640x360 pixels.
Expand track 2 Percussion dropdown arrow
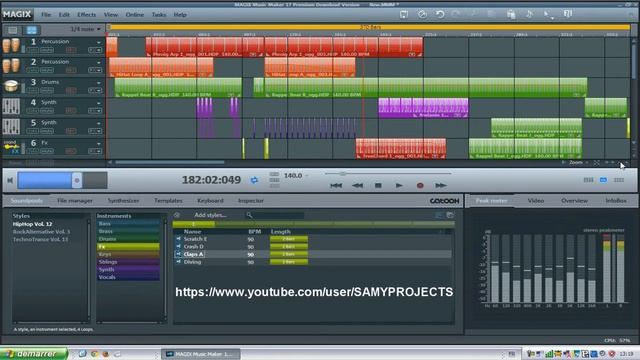pyautogui.click(x=98, y=62)
